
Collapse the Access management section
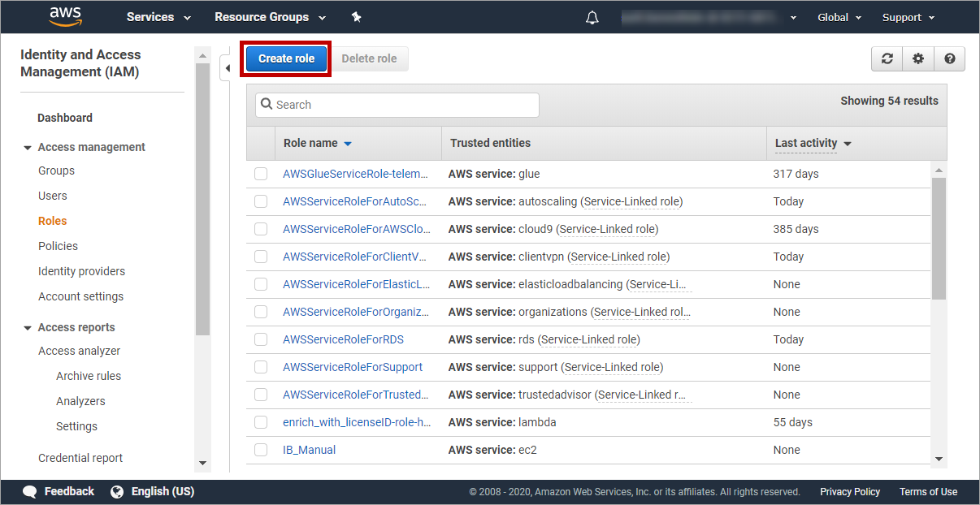[85, 147]
